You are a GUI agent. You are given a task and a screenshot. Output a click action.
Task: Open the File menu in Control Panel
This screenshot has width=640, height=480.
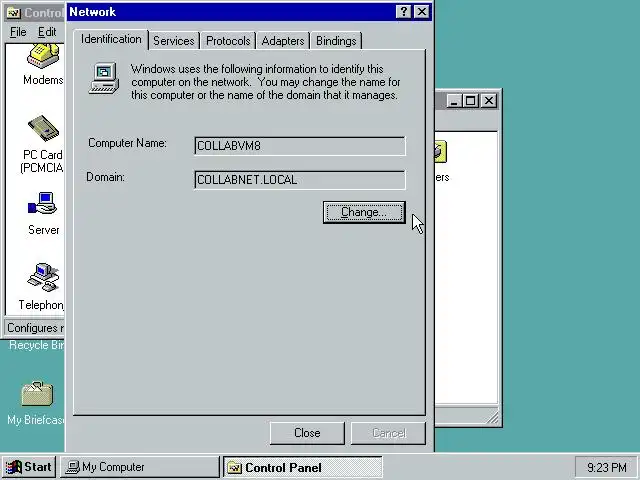tap(18, 32)
